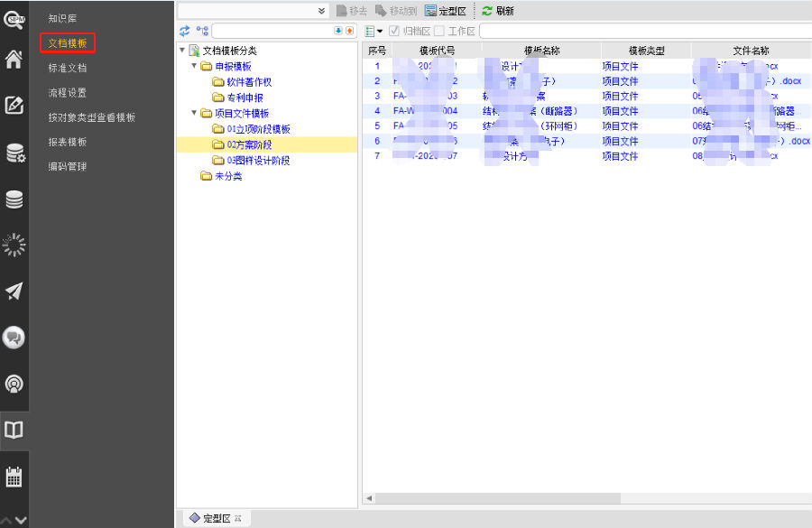Collapse the 项目文件模板 tree node
This screenshot has width=812, height=528.
point(194,113)
